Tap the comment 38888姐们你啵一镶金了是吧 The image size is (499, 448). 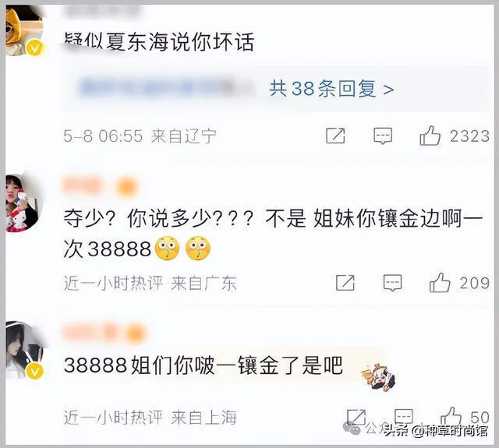coord(203,365)
